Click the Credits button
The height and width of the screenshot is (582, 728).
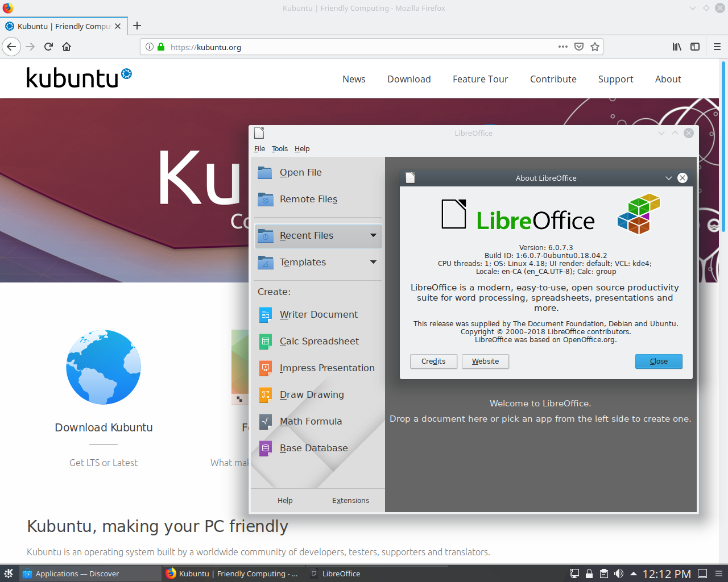433,361
